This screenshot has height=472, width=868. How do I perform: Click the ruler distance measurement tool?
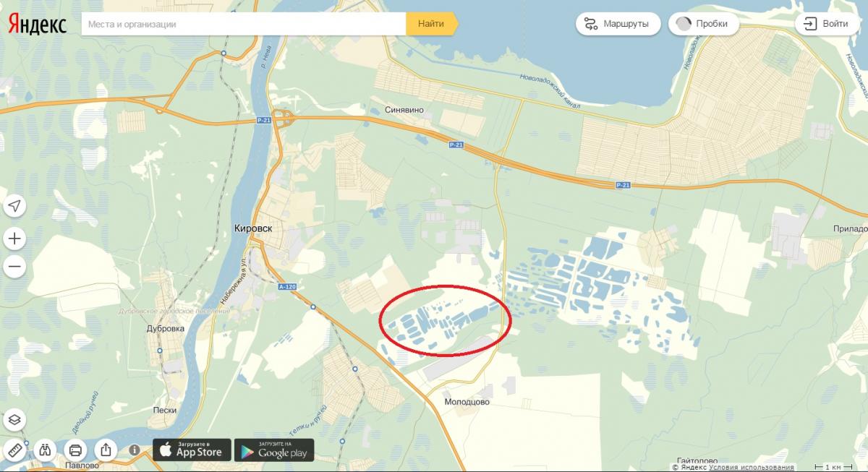pos(14,450)
